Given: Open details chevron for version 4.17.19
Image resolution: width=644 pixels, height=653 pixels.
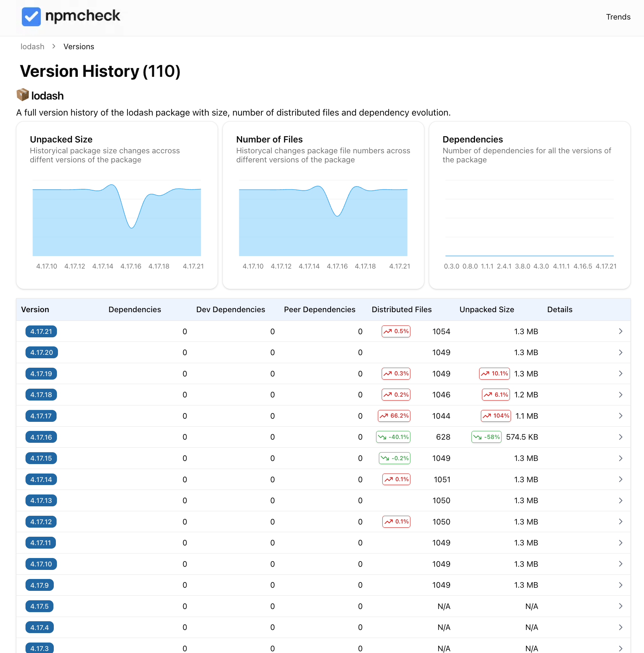Looking at the screenshot, I should coord(620,373).
